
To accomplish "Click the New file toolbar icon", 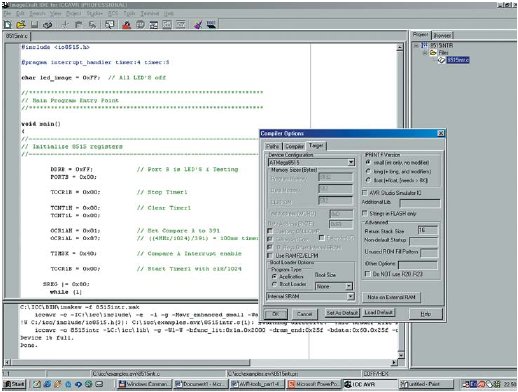I will (x=8, y=24).
